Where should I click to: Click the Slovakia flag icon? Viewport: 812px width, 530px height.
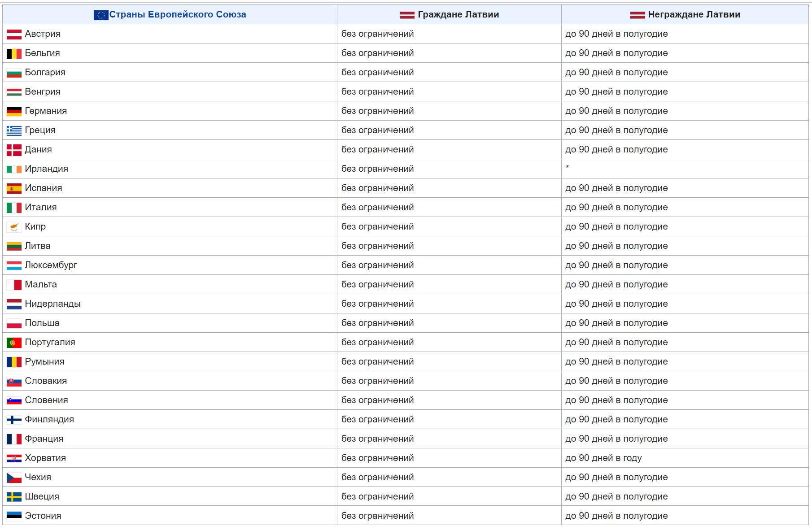coord(14,382)
